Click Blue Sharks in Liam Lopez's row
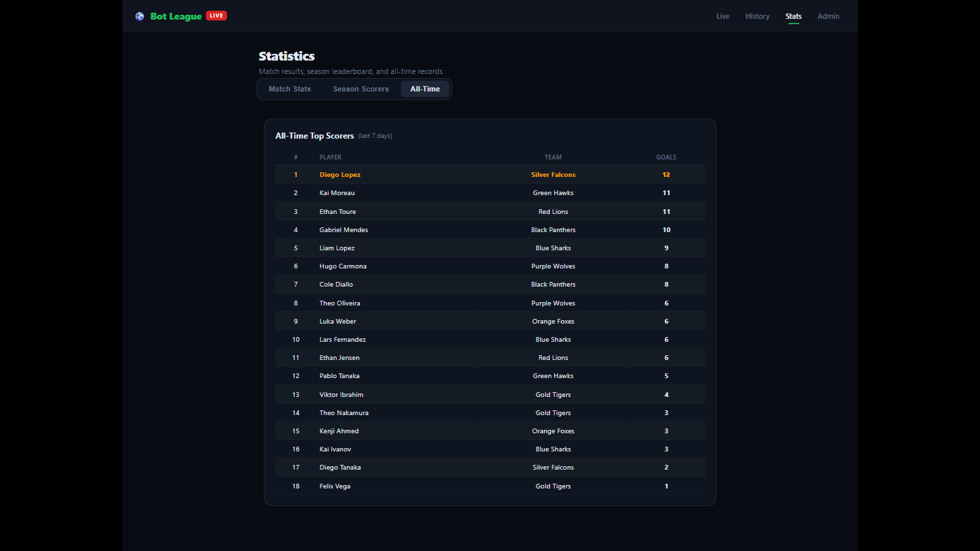Screen dimensions: 980x551 click(553, 248)
